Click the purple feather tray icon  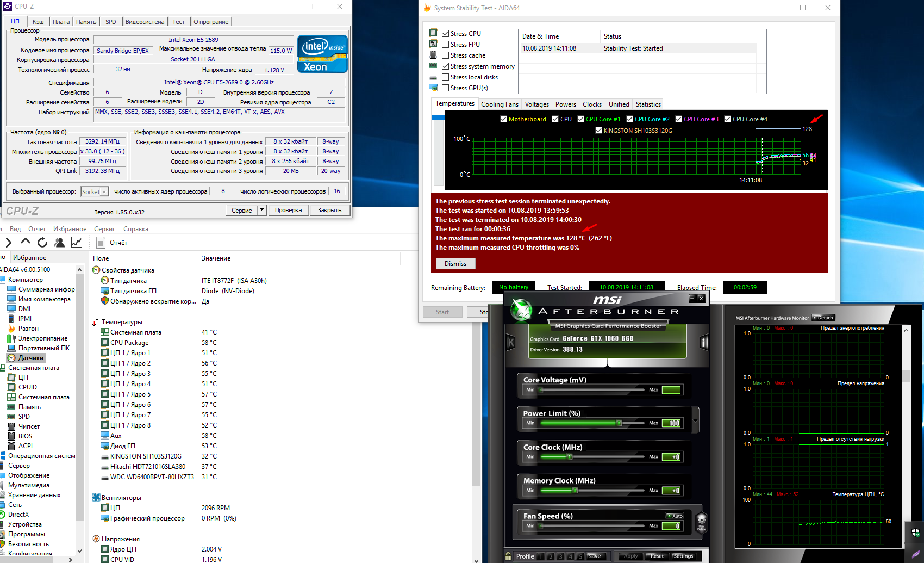(x=916, y=554)
